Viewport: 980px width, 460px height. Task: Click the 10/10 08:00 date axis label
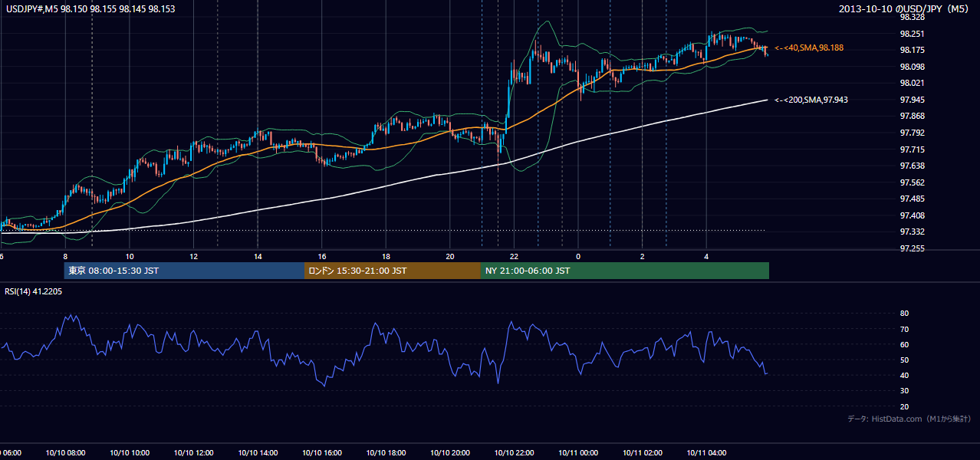tap(65, 453)
